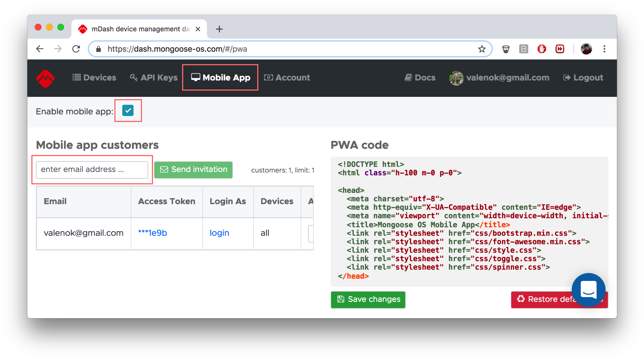Screen dimensions: 644x360
Task: Click the mask-shaped extension icon
Action: pyautogui.click(x=506, y=49)
